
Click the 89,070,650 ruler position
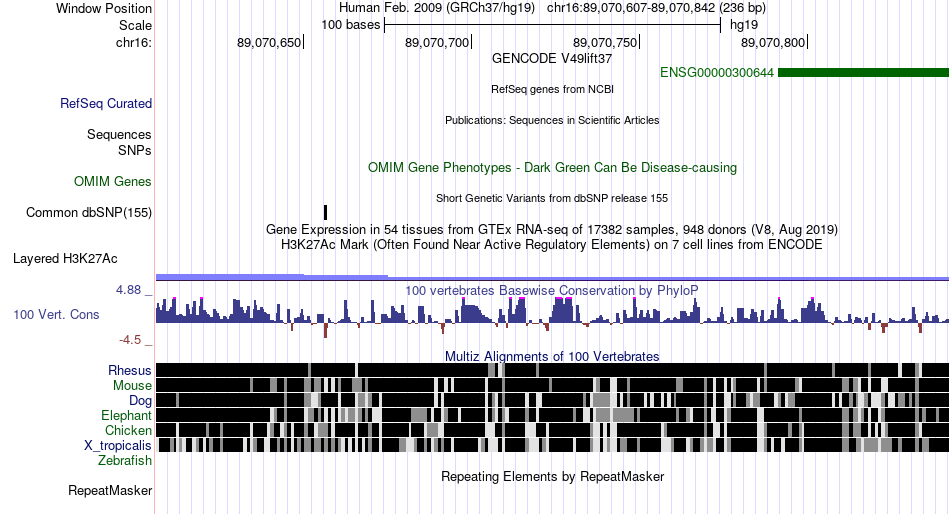[x=269, y=42]
